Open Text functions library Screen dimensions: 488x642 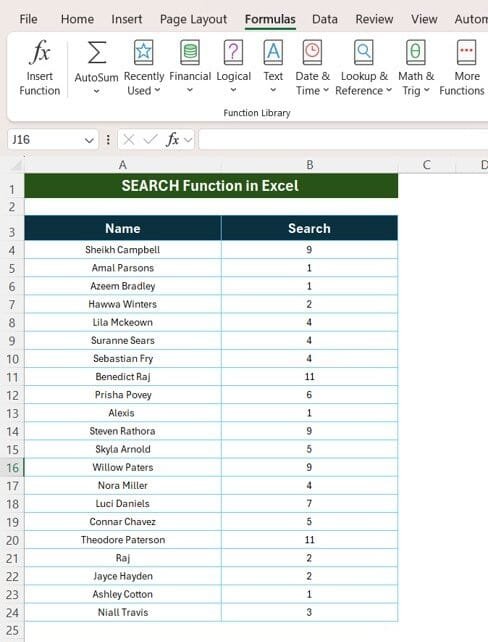tap(273, 68)
